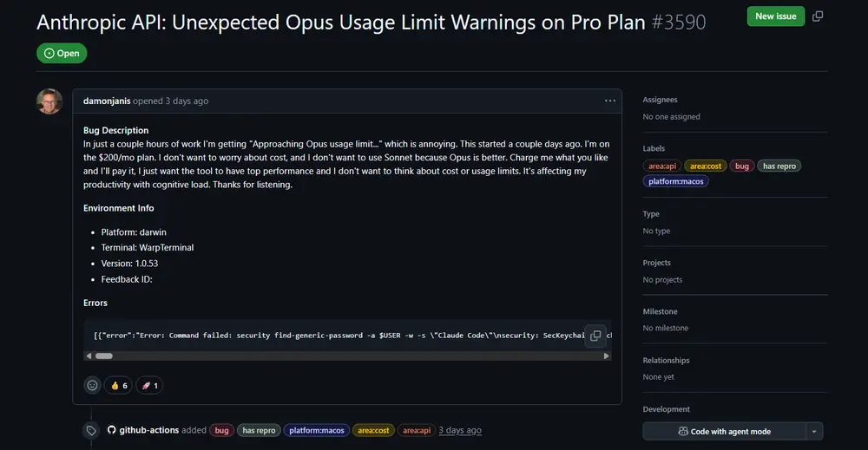Viewport: 868px width, 450px height.
Task: Click the Copilot icon in the Code with agent mode button
Action: [683, 431]
